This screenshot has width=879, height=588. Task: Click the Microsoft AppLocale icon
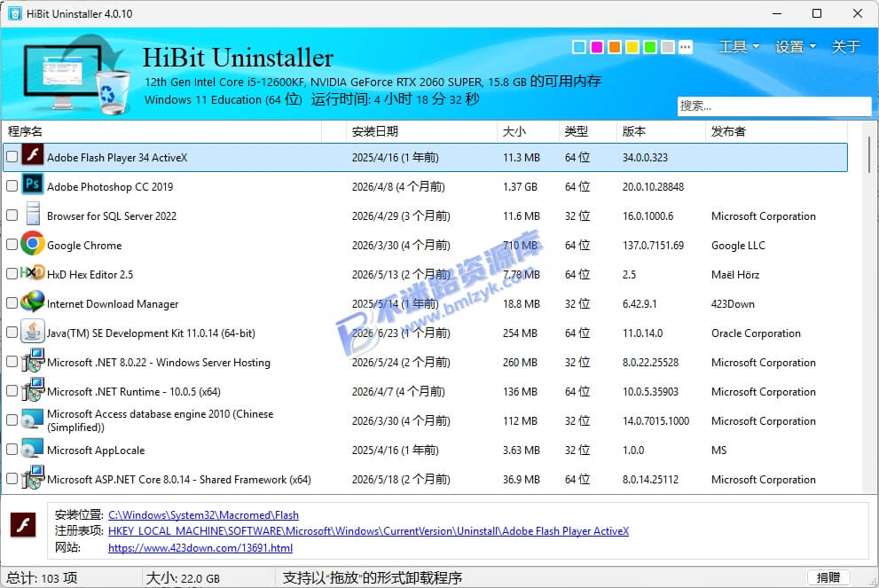(33, 449)
